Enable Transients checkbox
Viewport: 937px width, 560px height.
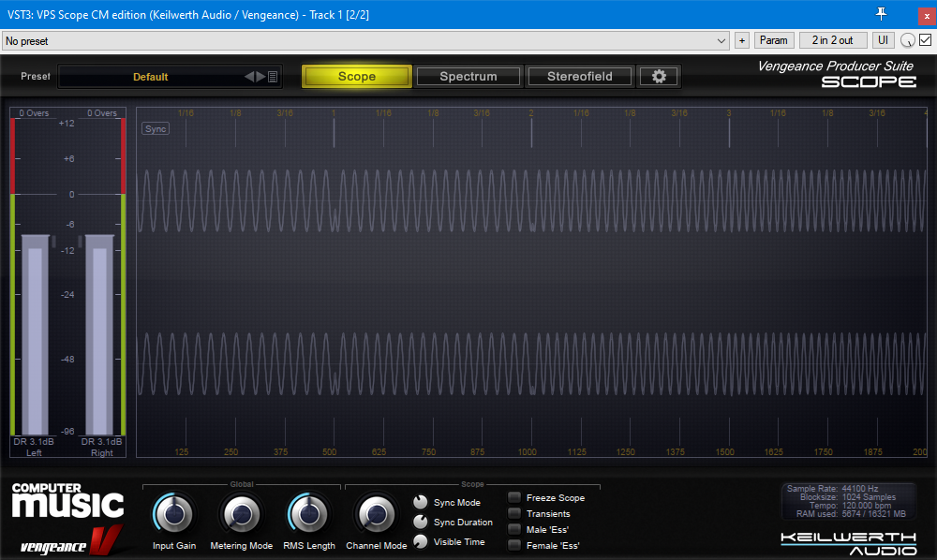pyautogui.click(x=513, y=513)
